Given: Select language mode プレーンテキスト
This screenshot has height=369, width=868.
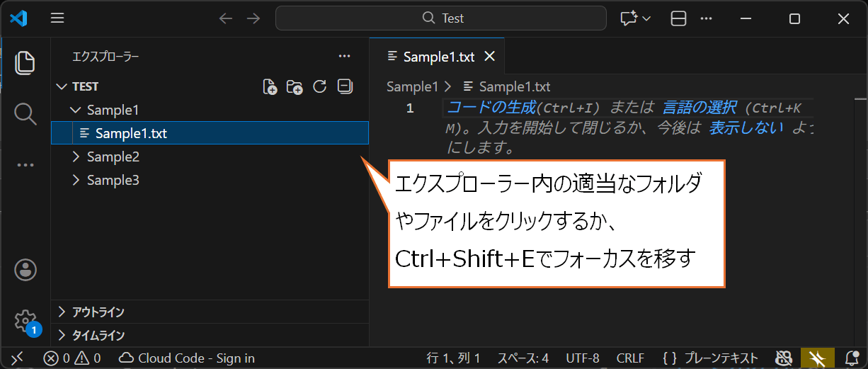Looking at the screenshot, I should pyautogui.click(x=711, y=358).
